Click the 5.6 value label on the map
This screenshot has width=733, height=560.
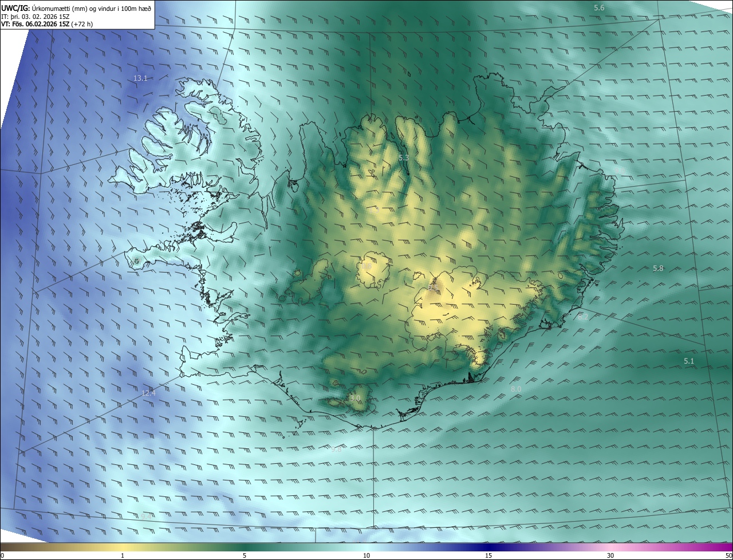(x=599, y=7)
